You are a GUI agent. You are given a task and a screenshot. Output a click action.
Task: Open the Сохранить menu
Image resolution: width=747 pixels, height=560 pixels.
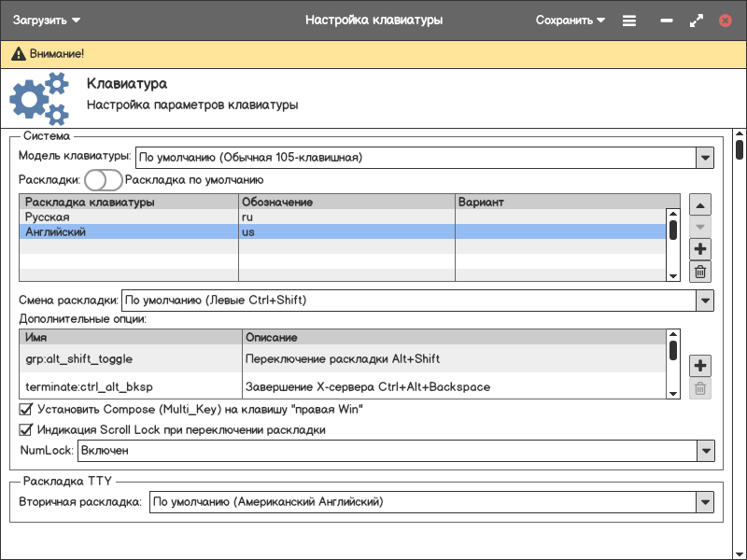tap(570, 21)
